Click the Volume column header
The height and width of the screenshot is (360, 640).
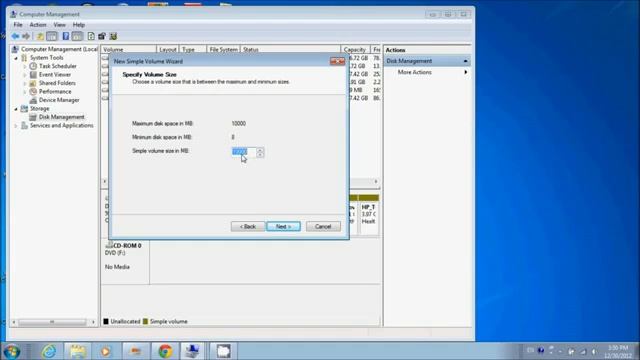pos(129,49)
